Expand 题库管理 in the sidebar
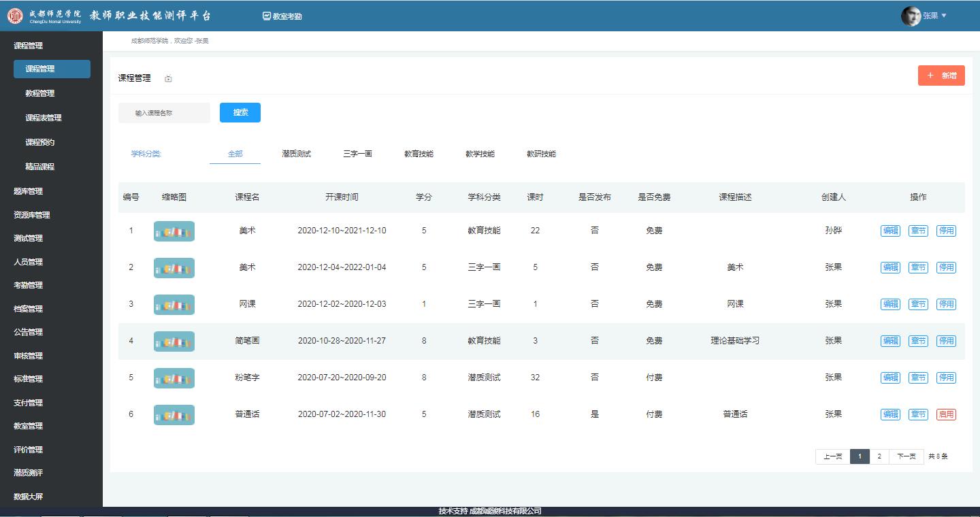The image size is (980, 517). (29, 191)
